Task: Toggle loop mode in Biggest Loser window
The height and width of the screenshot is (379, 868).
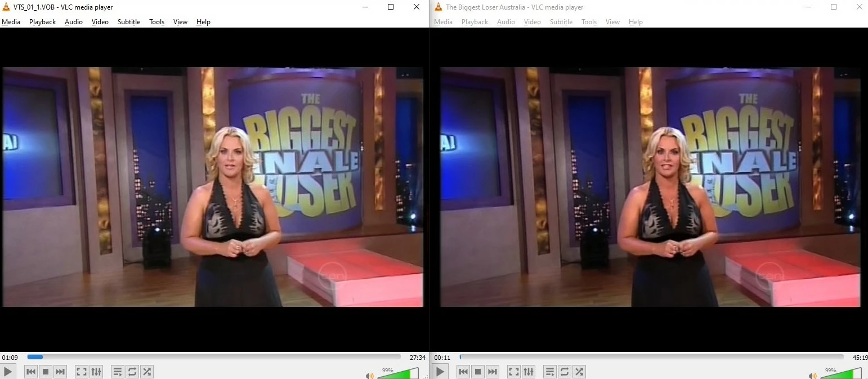Action: click(x=565, y=372)
